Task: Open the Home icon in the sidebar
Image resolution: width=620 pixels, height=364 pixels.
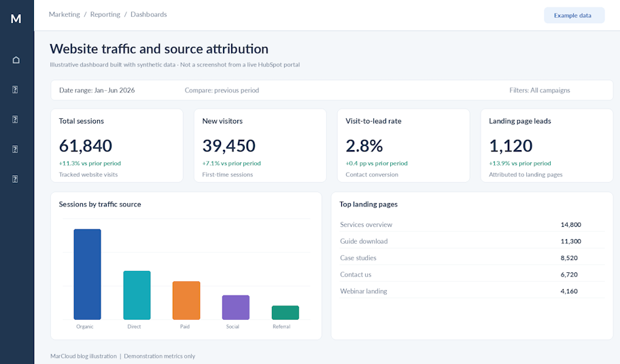Action: 16,60
